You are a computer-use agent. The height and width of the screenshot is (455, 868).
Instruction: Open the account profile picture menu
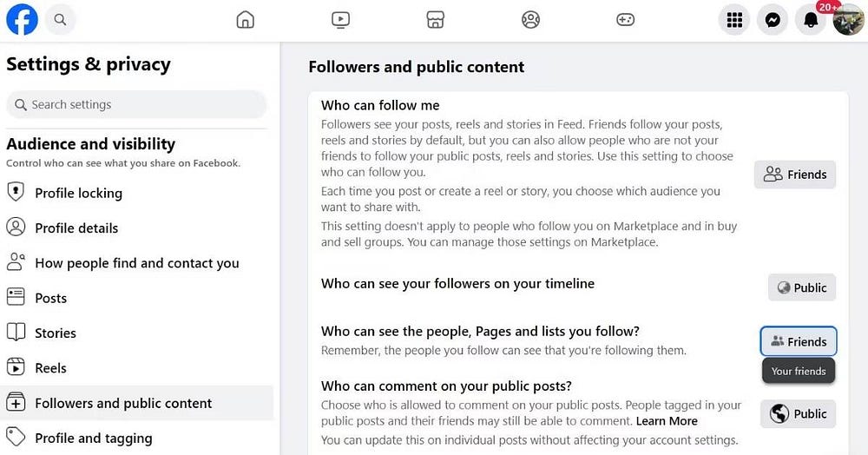[849, 20]
